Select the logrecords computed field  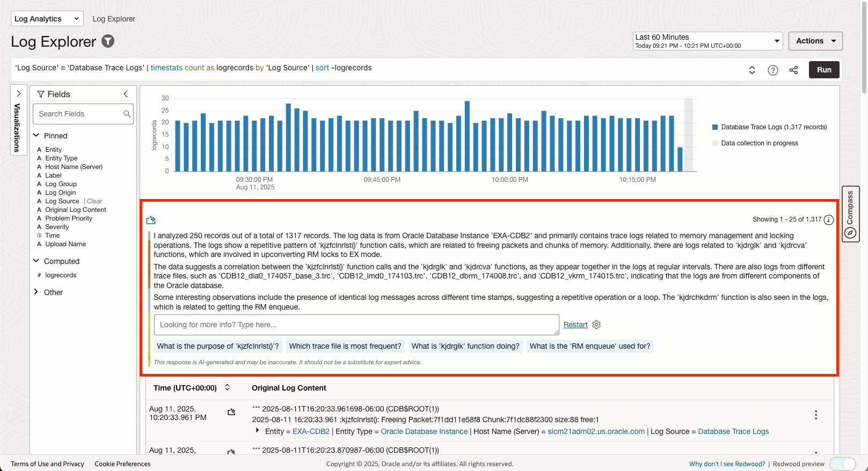tap(61, 275)
